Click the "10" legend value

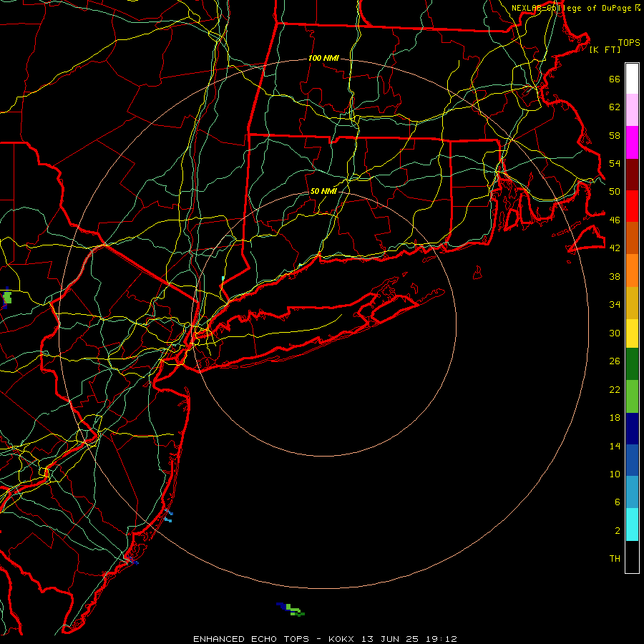[x=615, y=474]
